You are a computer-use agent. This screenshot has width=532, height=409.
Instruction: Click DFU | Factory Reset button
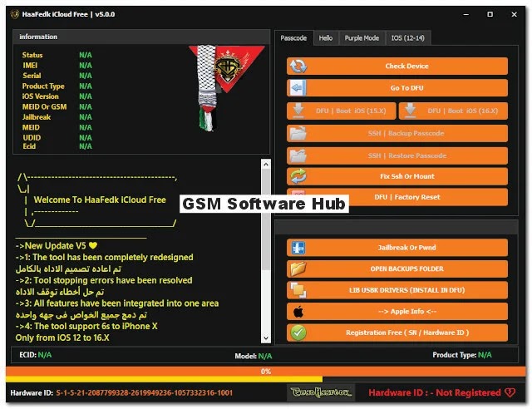pos(397,197)
